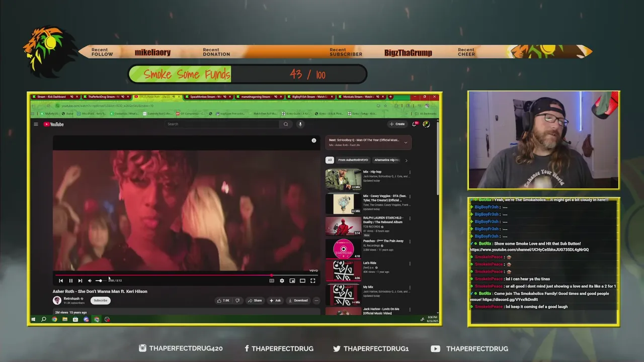This screenshot has height=362, width=644.
Task: Subscribe to Retrohash channel
Action: click(100, 301)
